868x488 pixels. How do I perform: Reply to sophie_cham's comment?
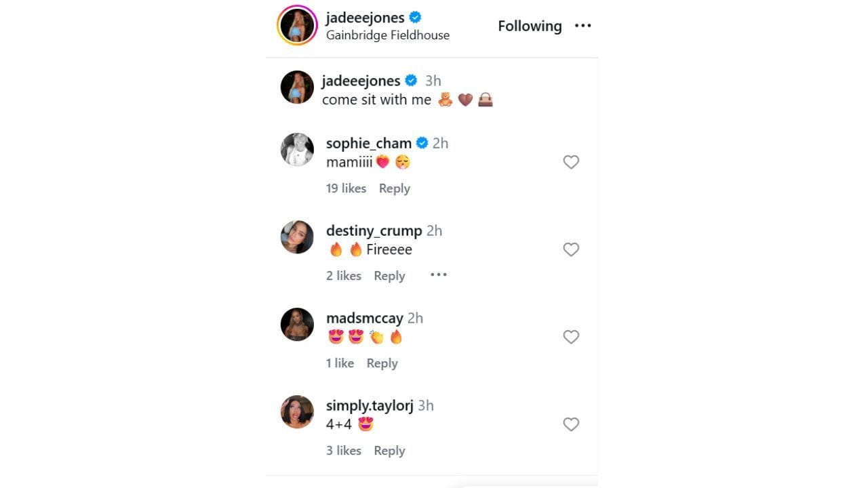(394, 188)
